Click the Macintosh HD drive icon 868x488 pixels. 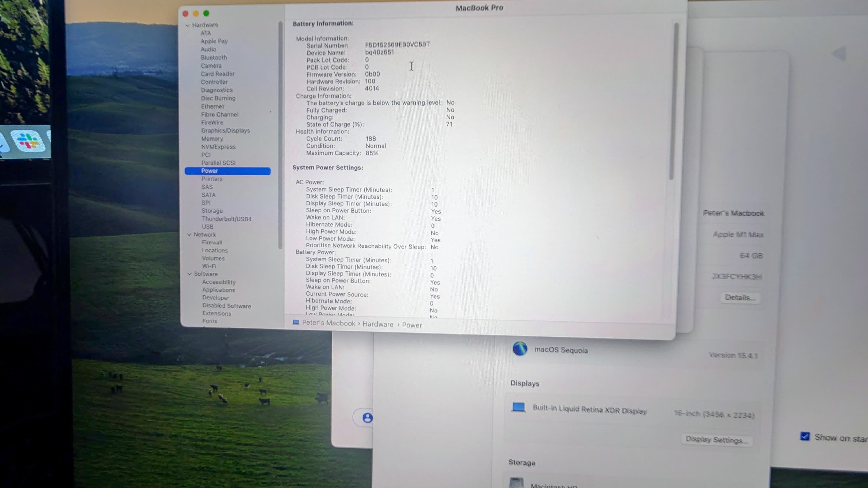[x=516, y=483]
